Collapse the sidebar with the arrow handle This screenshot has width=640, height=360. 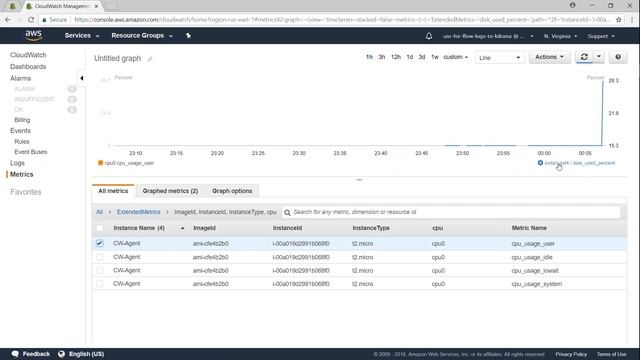point(82,78)
